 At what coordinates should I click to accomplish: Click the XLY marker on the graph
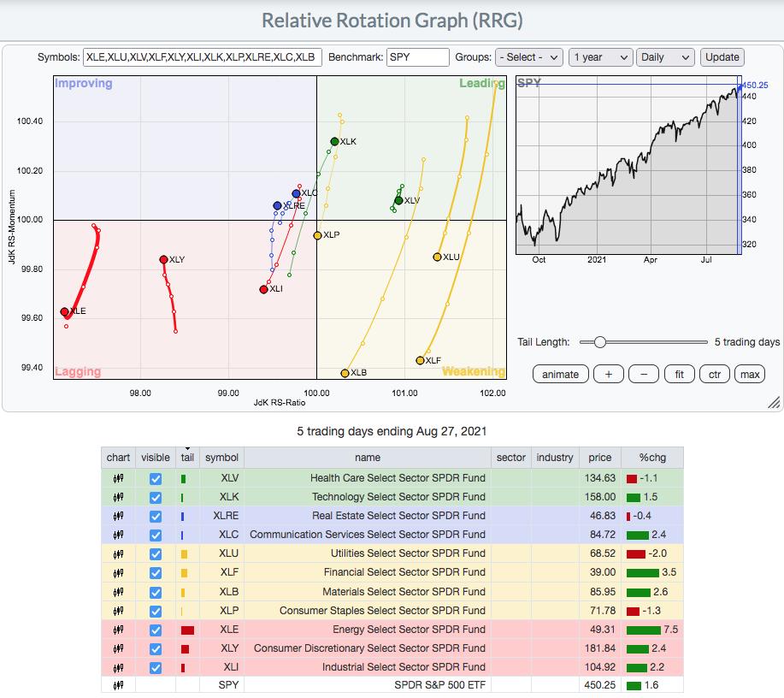[x=163, y=259]
